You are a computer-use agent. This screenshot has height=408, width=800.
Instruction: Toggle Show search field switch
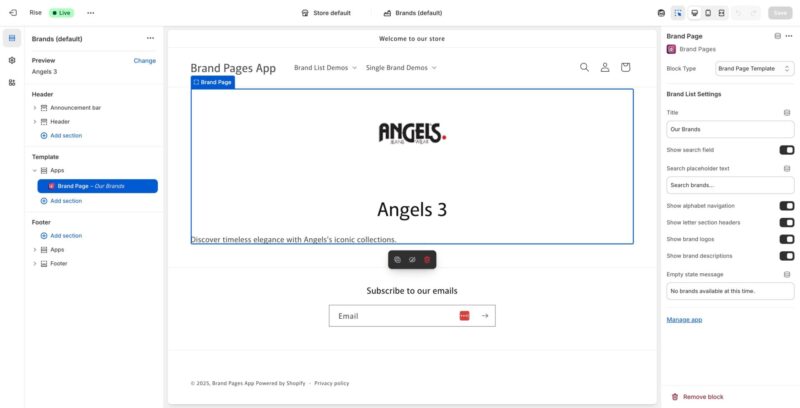click(x=787, y=150)
